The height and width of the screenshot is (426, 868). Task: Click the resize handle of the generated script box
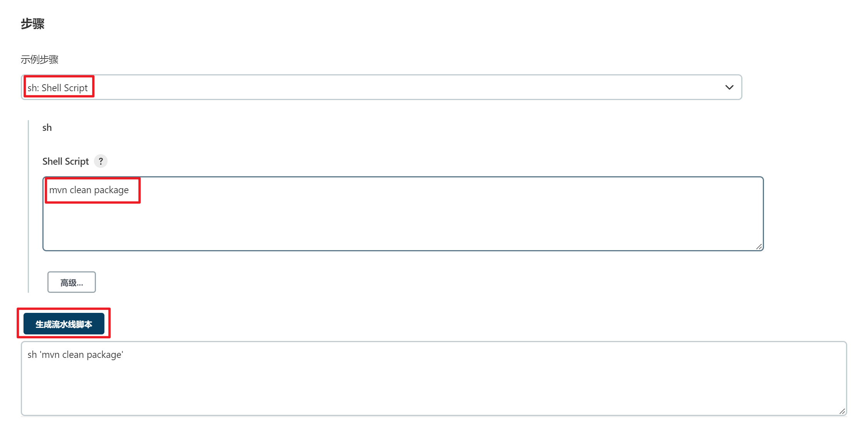point(842,411)
